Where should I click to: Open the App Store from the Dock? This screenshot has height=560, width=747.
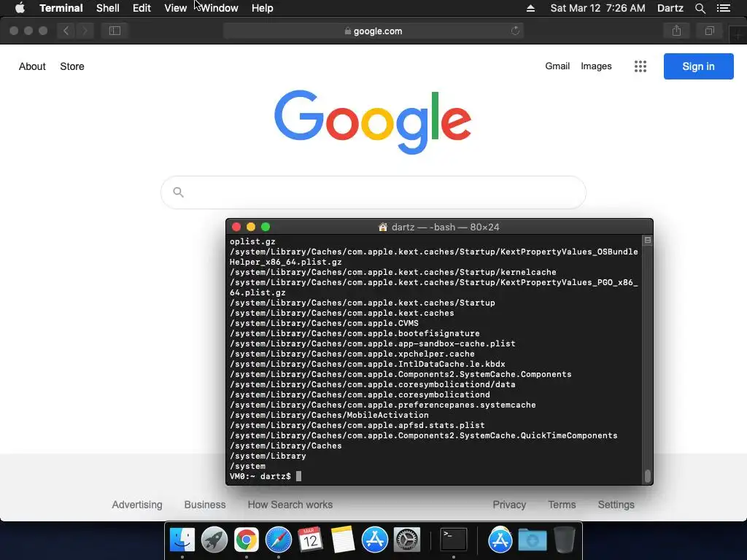[374, 540]
